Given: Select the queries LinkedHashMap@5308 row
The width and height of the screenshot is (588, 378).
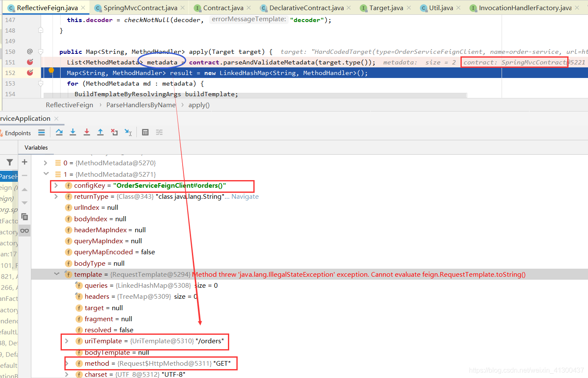Looking at the screenshot, I should click(310, 285).
